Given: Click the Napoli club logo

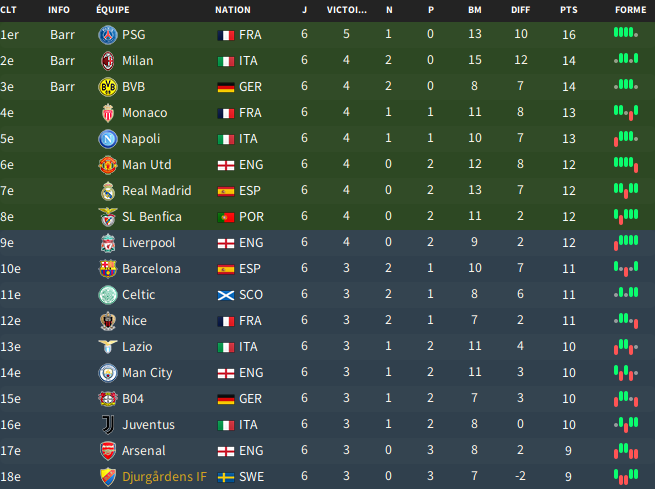Looking at the screenshot, I should tap(108, 139).
